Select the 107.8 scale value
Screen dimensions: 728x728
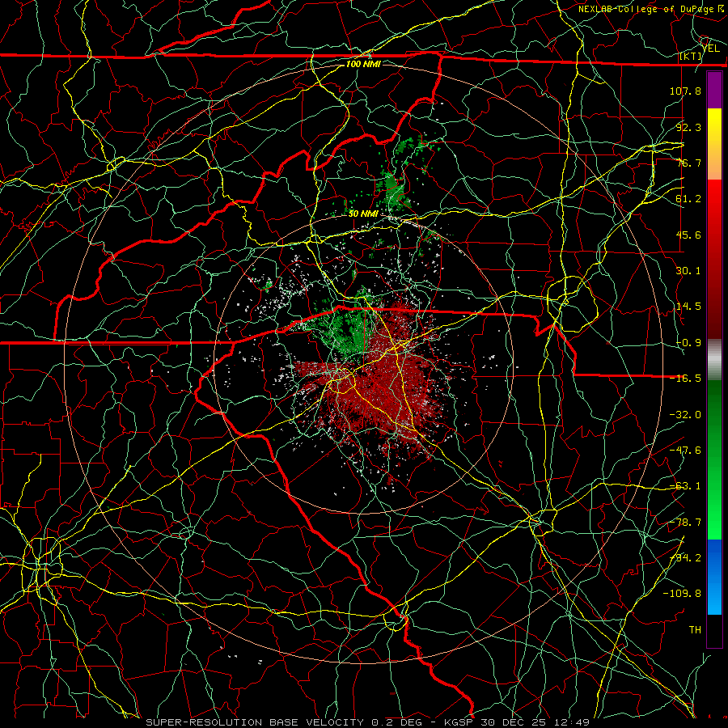tap(685, 91)
